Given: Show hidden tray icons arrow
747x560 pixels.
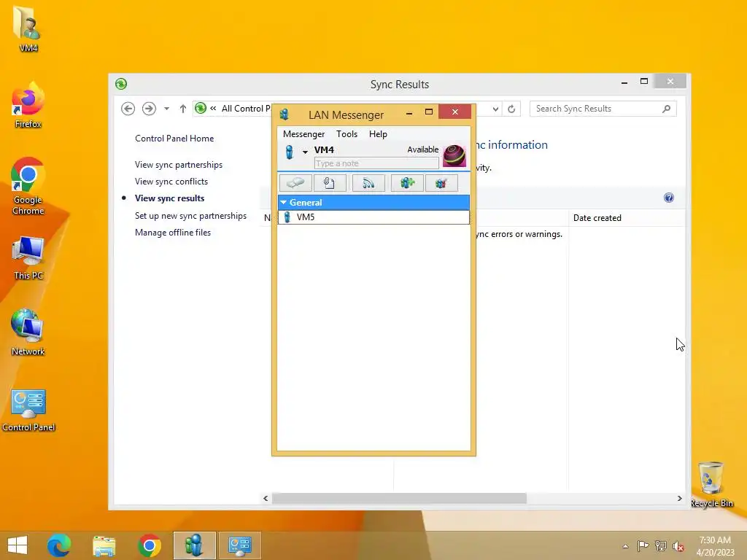Looking at the screenshot, I should coord(625,546).
